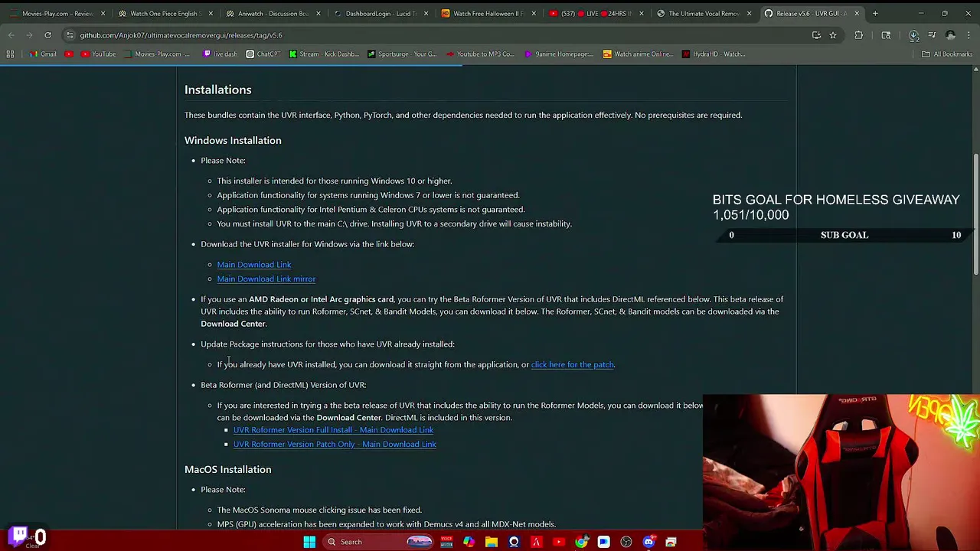The height and width of the screenshot is (551, 980).
Task: Click the Main Download Link mirror
Action: (266, 279)
